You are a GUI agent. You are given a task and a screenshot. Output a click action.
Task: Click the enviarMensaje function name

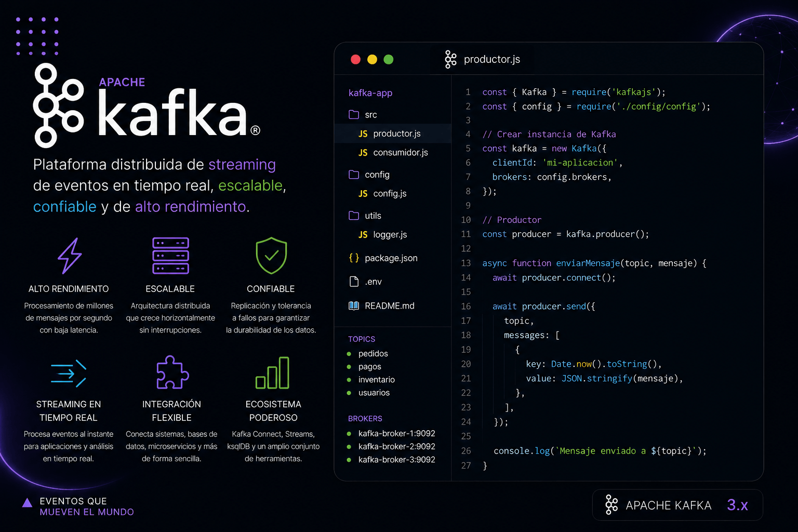tap(588, 263)
